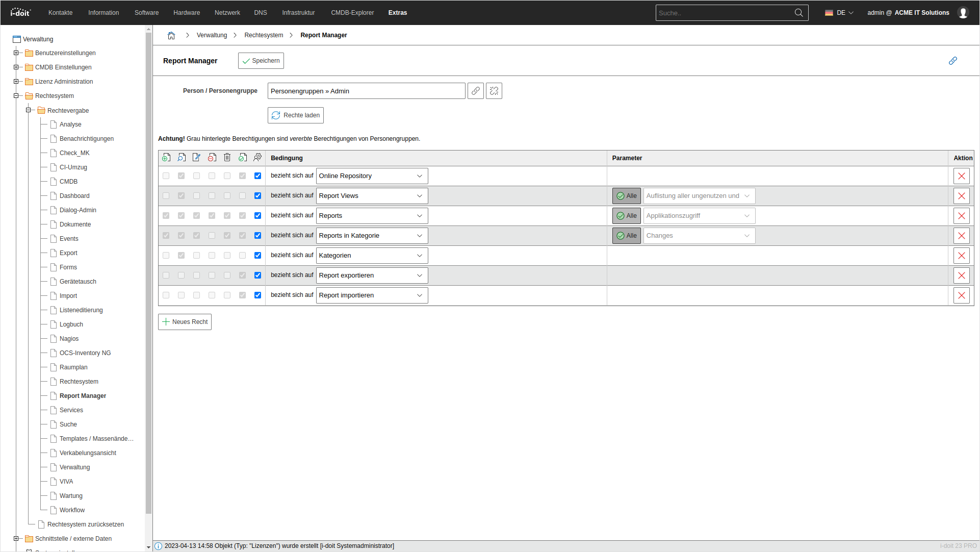This screenshot has height=552, width=980.
Task: Click the Archive right column icon
Action: 212,158
